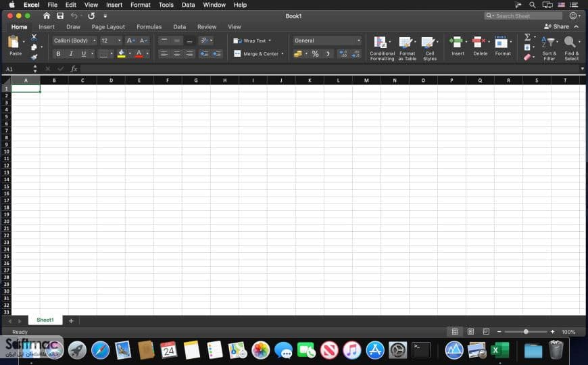Toggle the Wrap Text button
Screen dimensions: 588x365
pyautogui.click(x=249, y=41)
